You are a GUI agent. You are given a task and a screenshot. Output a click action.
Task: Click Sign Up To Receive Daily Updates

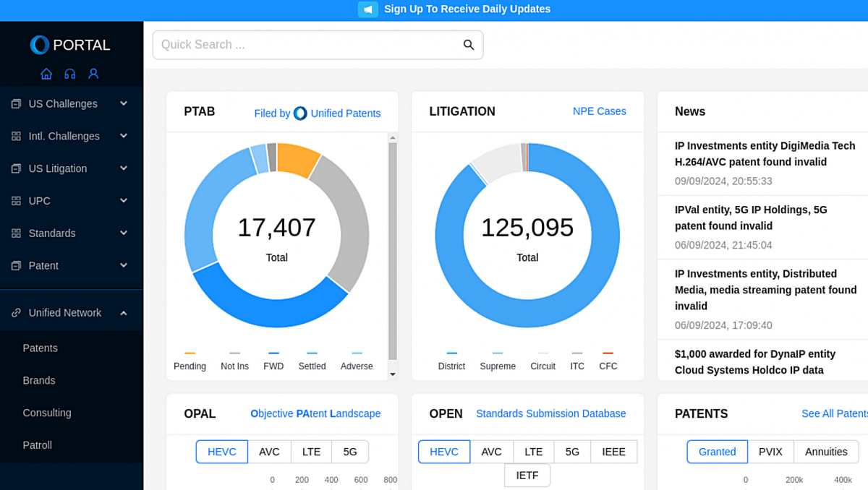(x=467, y=9)
